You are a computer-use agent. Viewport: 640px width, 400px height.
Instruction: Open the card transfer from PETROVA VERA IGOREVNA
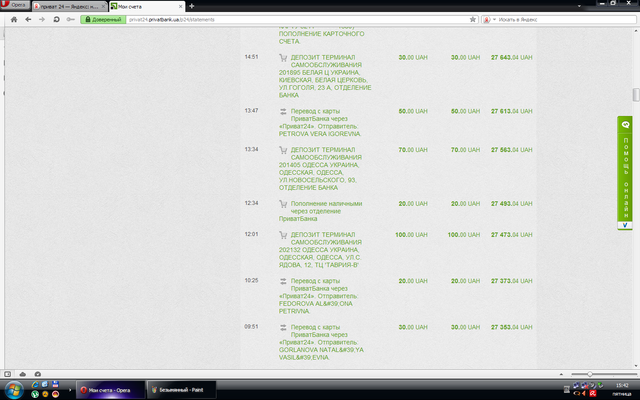pyautogui.click(x=320, y=122)
